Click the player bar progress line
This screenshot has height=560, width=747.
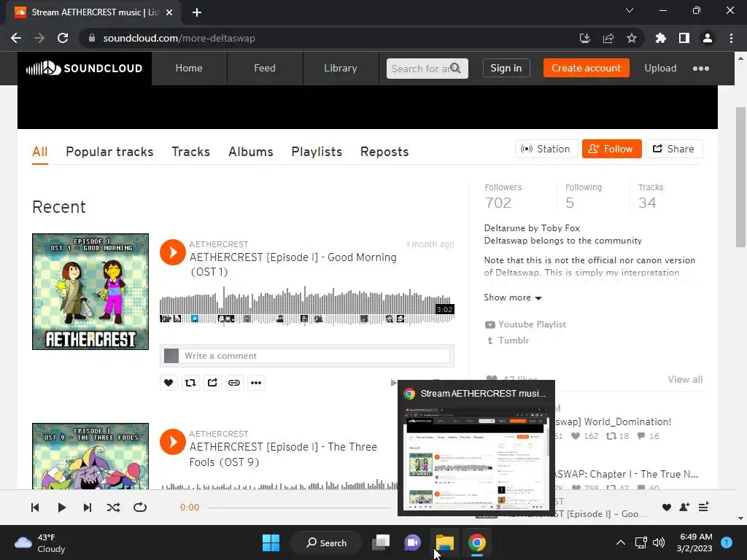[299, 507]
